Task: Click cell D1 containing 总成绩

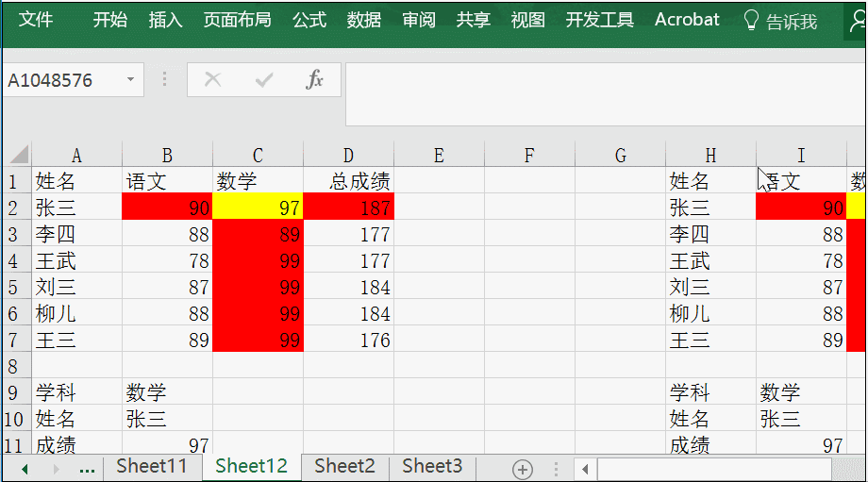Action: pos(348,180)
